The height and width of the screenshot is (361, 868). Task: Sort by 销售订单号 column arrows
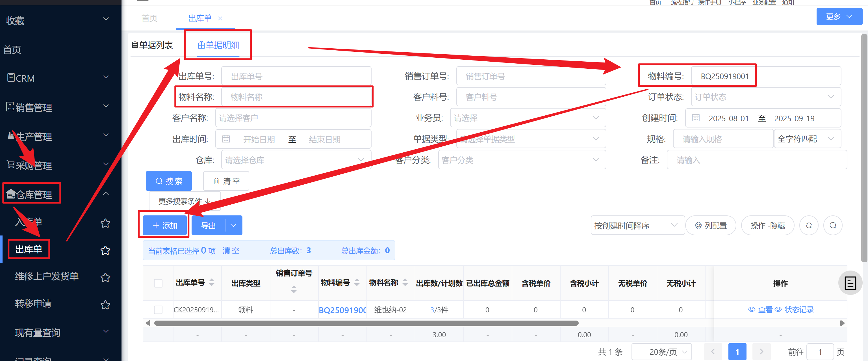click(294, 289)
